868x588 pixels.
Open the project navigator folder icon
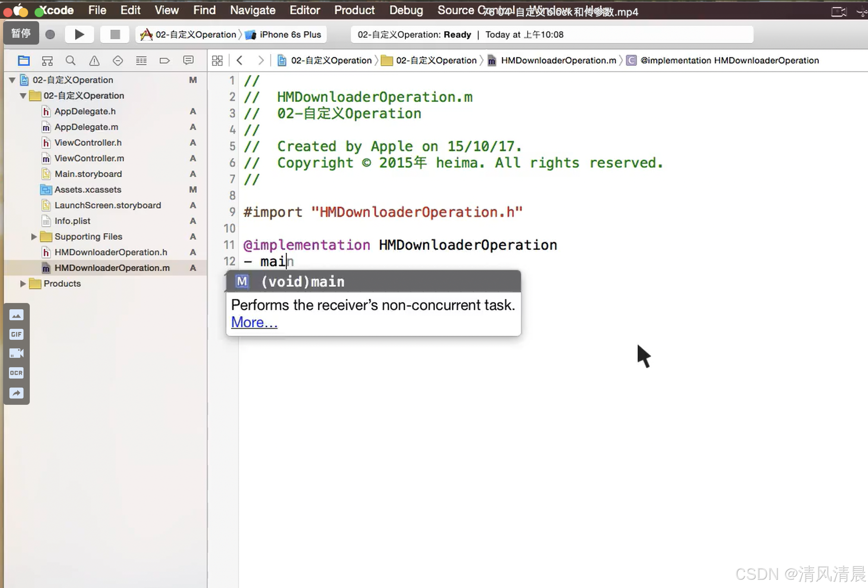pyautogui.click(x=24, y=61)
